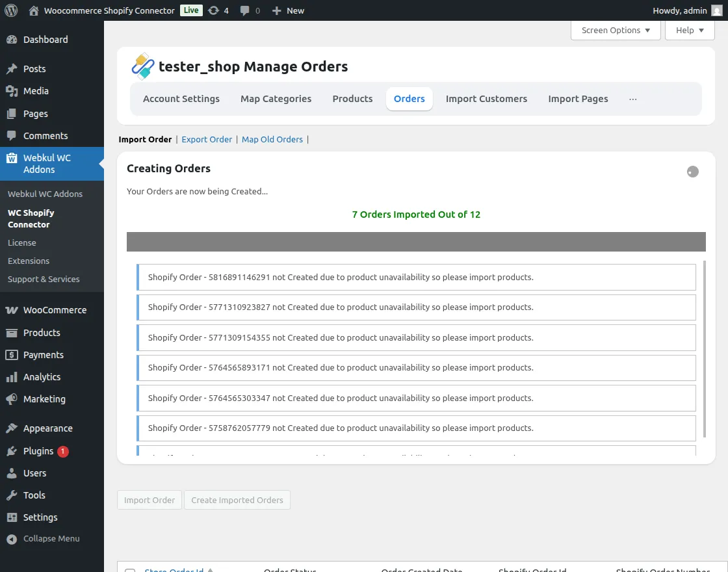This screenshot has width=728, height=572.
Task: Click the Map Old Orders link
Action: pyautogui.click(x=272, y=139)
